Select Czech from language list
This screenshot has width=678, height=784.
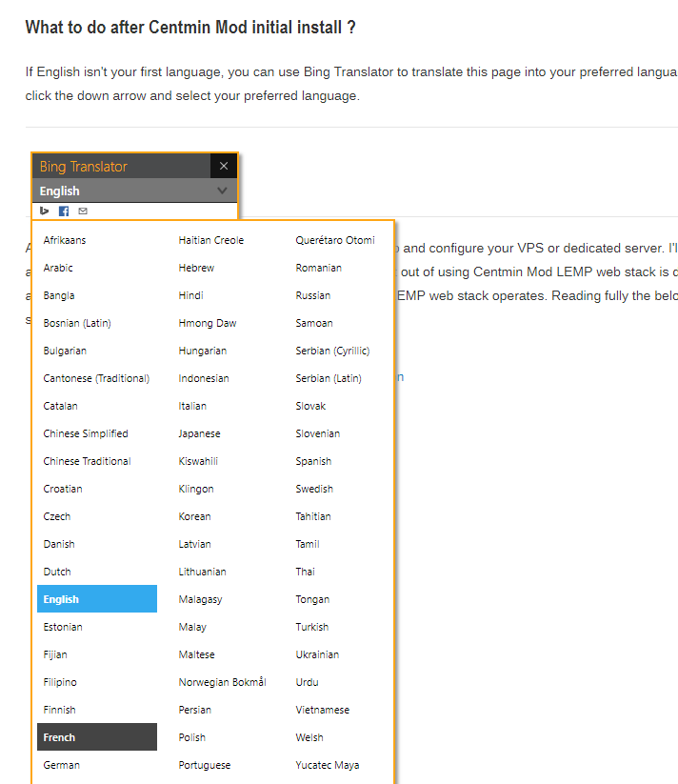pos(57,516)
